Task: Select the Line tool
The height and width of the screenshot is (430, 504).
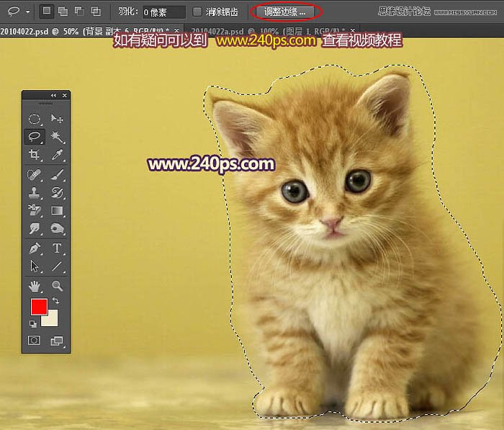Action: click(x=57, y=266)
